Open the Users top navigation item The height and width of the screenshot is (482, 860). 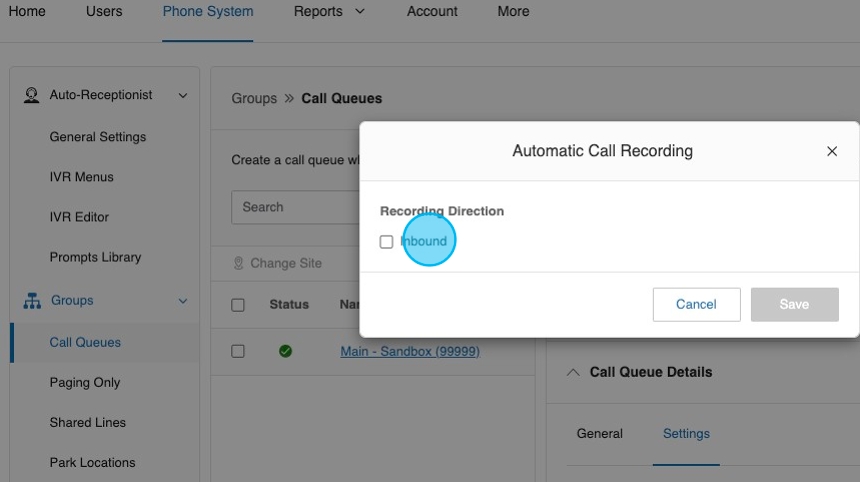pyautogui.click(x=104, y=12)
